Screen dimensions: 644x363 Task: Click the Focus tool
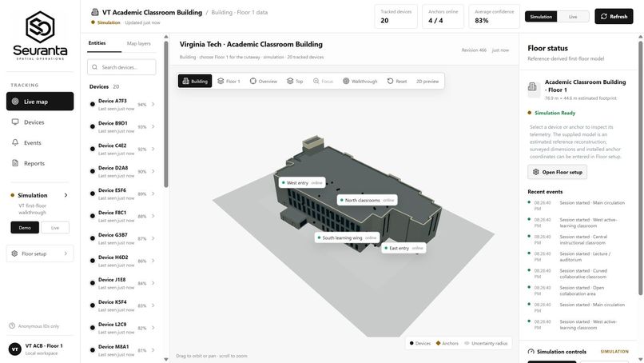pos(324,81)
